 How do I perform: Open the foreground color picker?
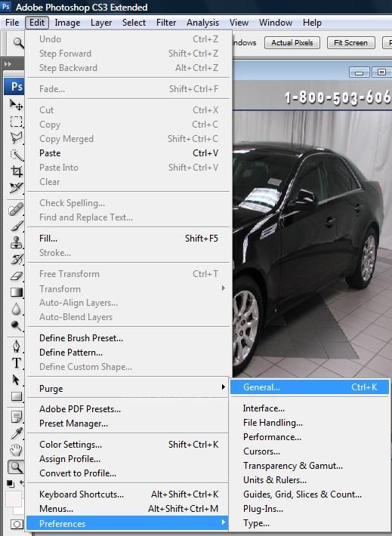[13, 499]
